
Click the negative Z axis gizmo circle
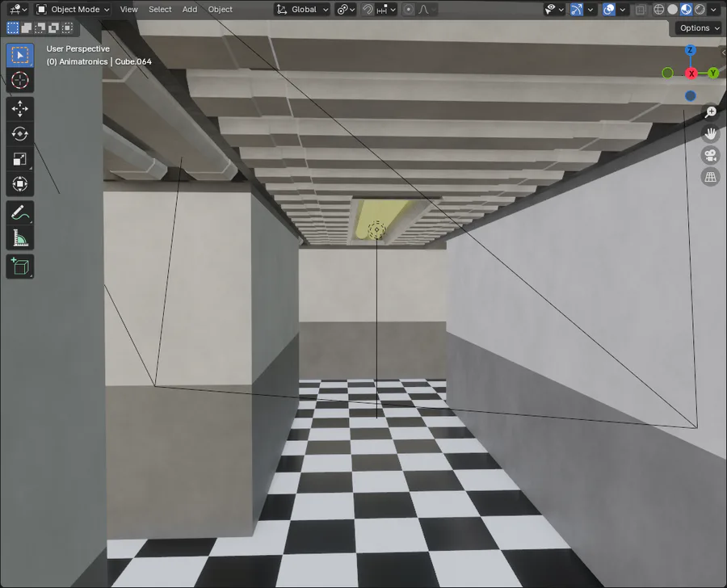(691, 95)
